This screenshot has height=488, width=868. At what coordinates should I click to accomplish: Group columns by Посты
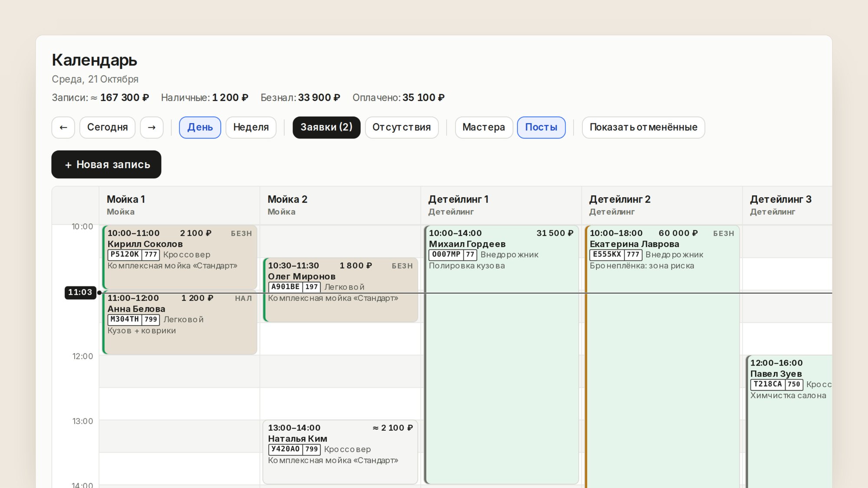click(541, 128)
